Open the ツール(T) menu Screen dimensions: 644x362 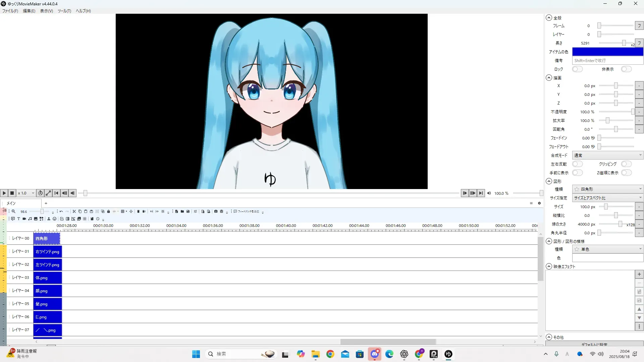point(64,11)
